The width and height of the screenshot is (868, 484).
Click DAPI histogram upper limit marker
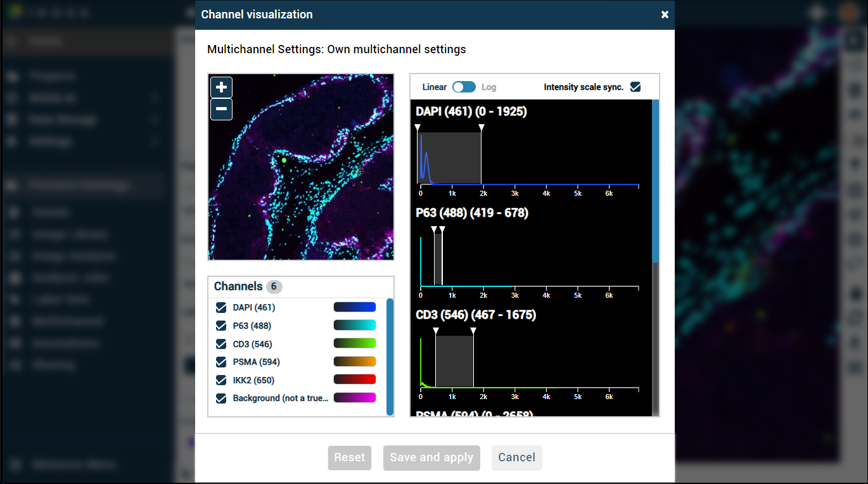point(482,128)
